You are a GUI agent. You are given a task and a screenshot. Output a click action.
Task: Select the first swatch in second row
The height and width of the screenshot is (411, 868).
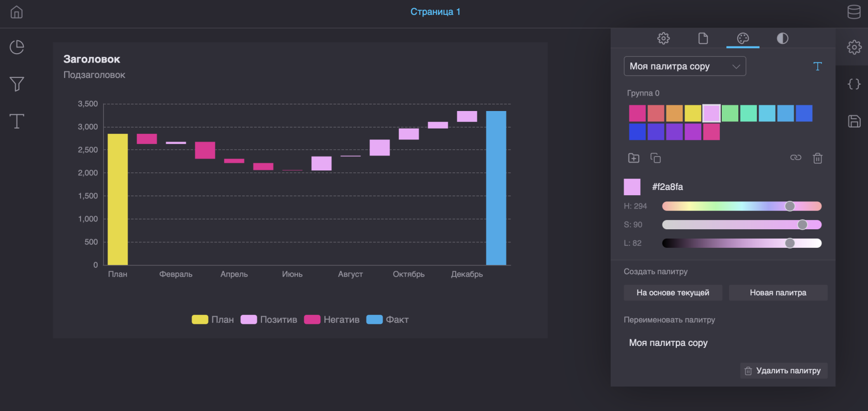click(638, 132)
